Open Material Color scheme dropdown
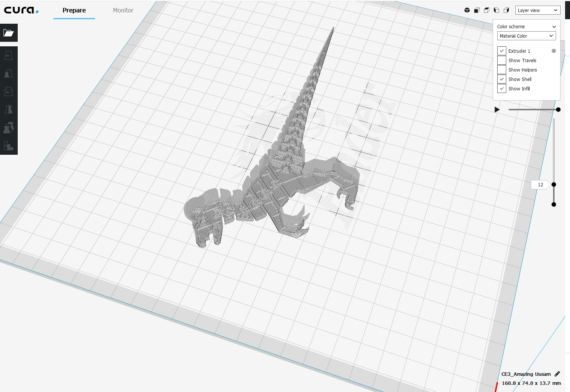The image size is (570, 392). pyautogui.click(x=527, y=36)
